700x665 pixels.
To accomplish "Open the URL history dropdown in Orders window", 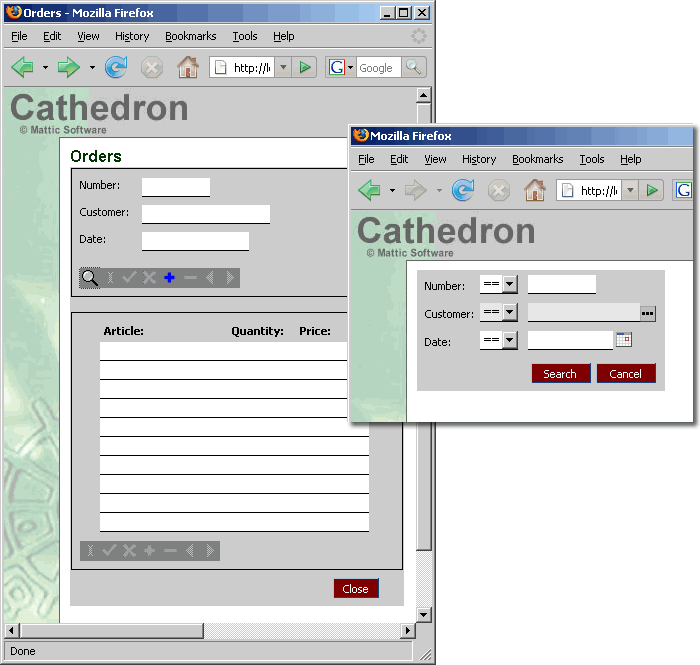I will tap(283, 68).
